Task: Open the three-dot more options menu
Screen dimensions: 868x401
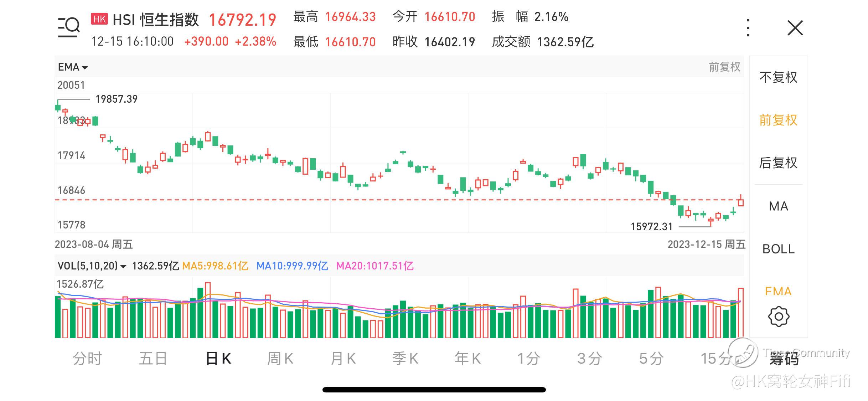Action: coord(748,28)
